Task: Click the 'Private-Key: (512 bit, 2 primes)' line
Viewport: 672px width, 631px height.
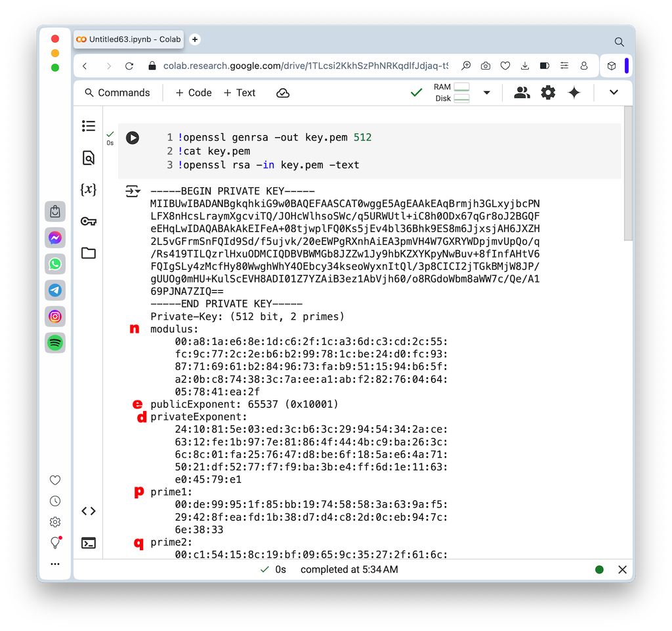Action: [247, 316]
